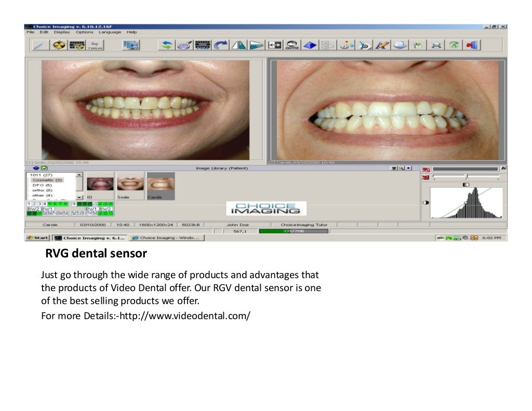The image size is (532, 411).
Task: Select the Carole thumbnail image
Action: 161,186
